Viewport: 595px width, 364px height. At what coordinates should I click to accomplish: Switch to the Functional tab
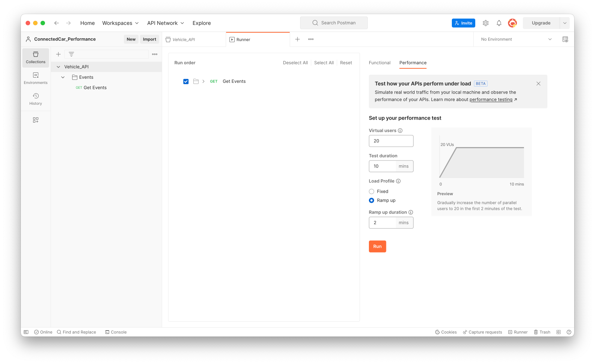point(380,63)
